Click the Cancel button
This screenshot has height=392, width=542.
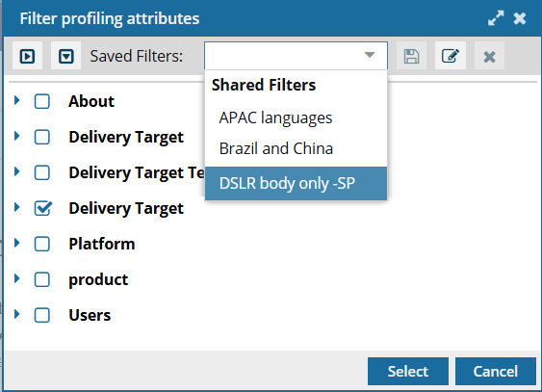pos(496,371)
